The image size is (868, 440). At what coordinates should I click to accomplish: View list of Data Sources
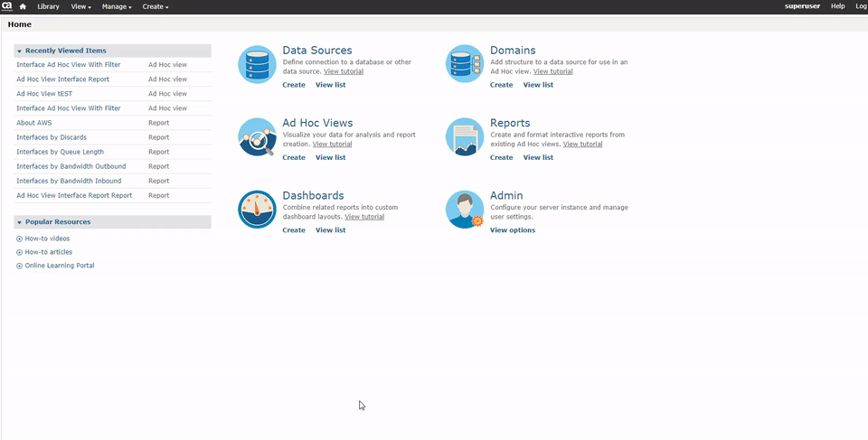331,85
